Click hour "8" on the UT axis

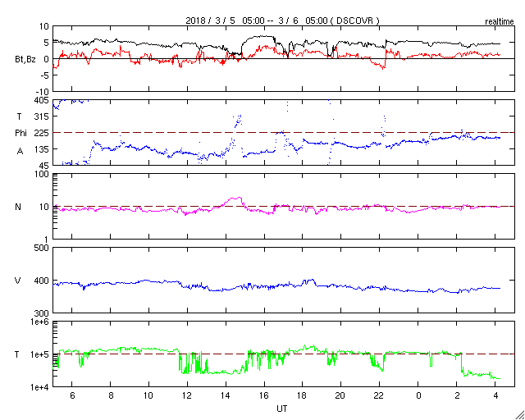(x=111, y=395)
